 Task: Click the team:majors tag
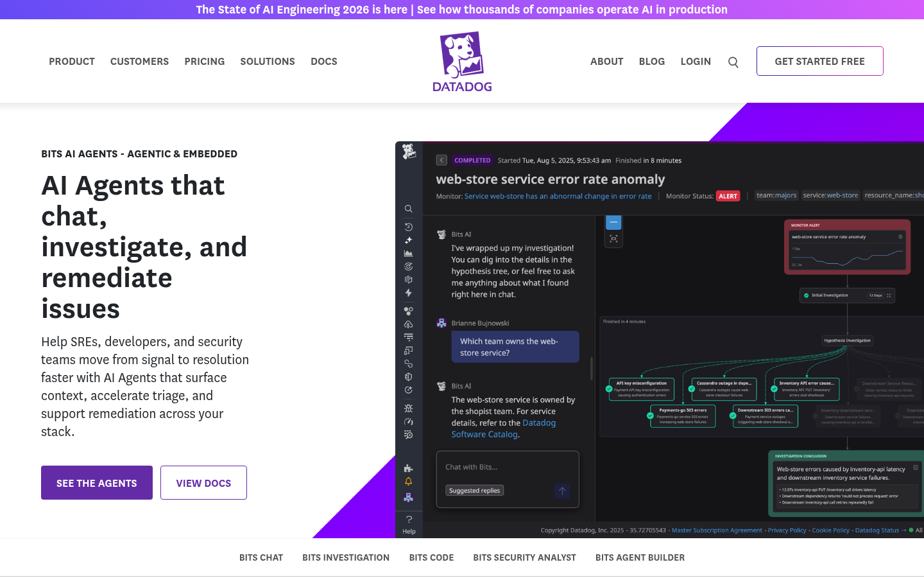click(776, 195)
